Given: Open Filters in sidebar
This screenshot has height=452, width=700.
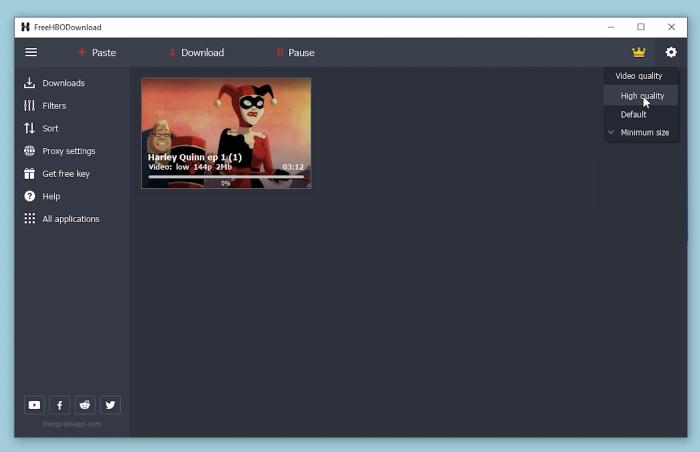Looking at the screenshot, I should [45, 106].
